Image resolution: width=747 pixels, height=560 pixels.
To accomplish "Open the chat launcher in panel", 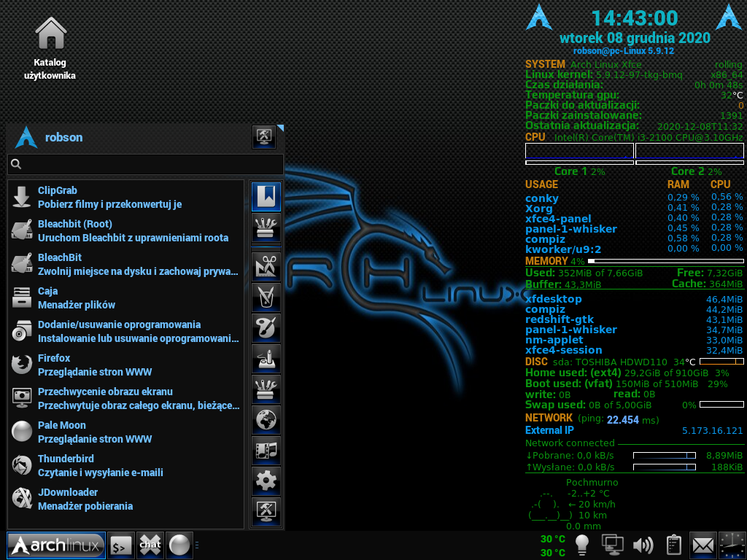I will tap(150, 545).
